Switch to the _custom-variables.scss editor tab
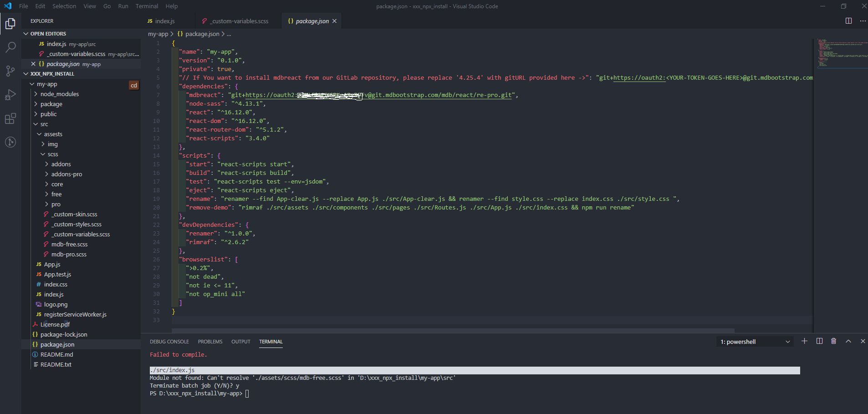The image size is (868, 414). click(x=238, y=21)
